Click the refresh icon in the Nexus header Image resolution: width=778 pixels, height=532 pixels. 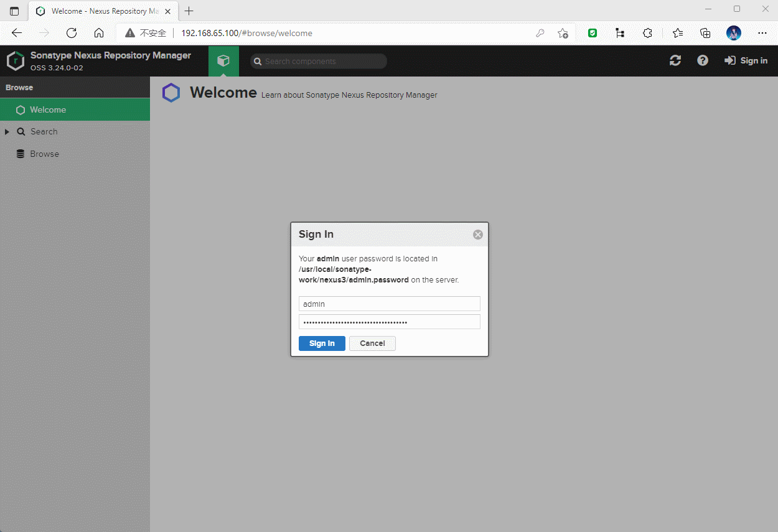point(675,60)
